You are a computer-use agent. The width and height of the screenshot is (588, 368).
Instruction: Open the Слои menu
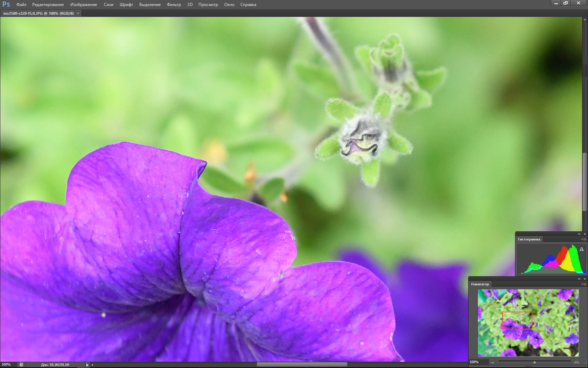108,5
